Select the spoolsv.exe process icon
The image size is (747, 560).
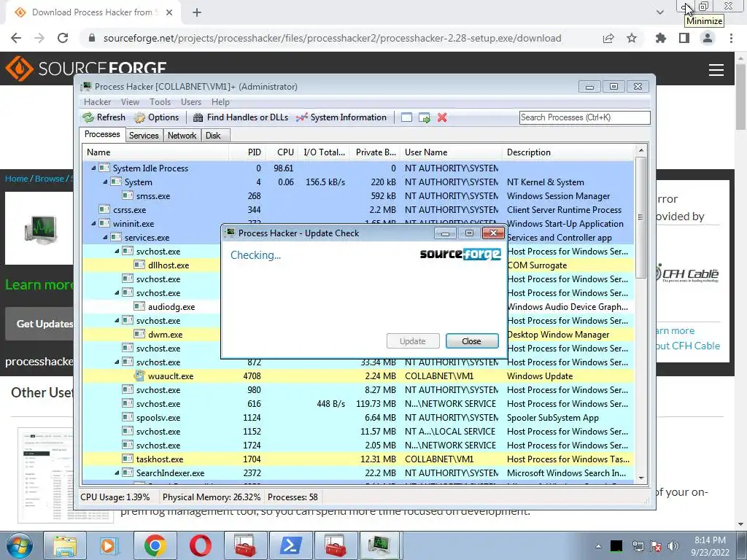pos(127,417)
